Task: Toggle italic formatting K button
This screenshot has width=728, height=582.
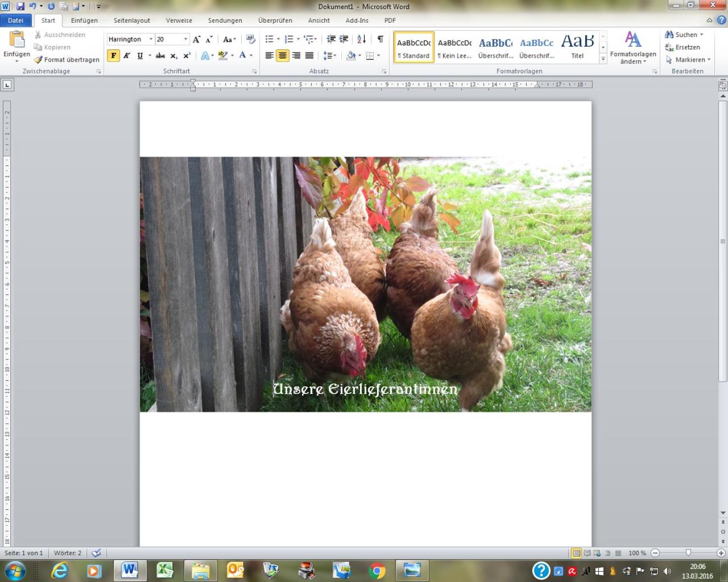Action: [x=126, y=56]
